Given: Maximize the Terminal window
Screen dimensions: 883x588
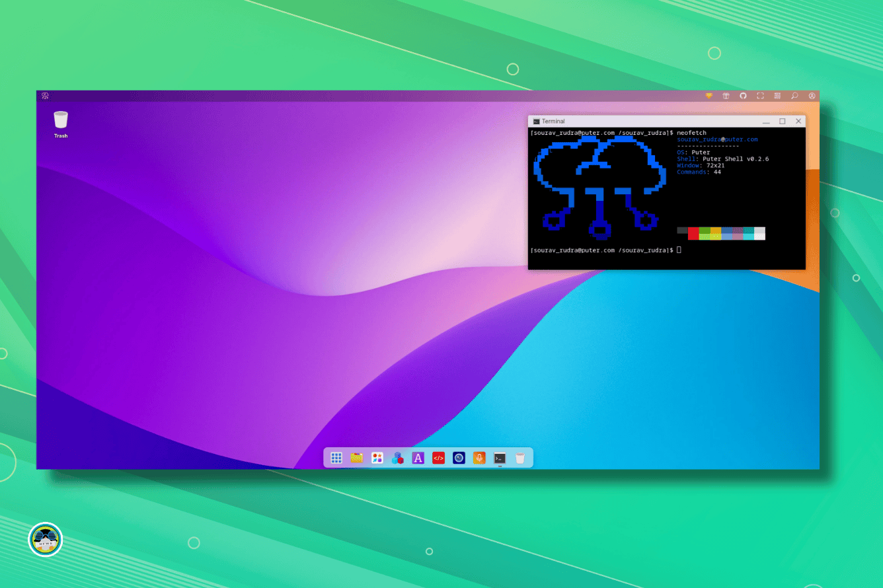Looking at the screenshot, I should (783, 122).
